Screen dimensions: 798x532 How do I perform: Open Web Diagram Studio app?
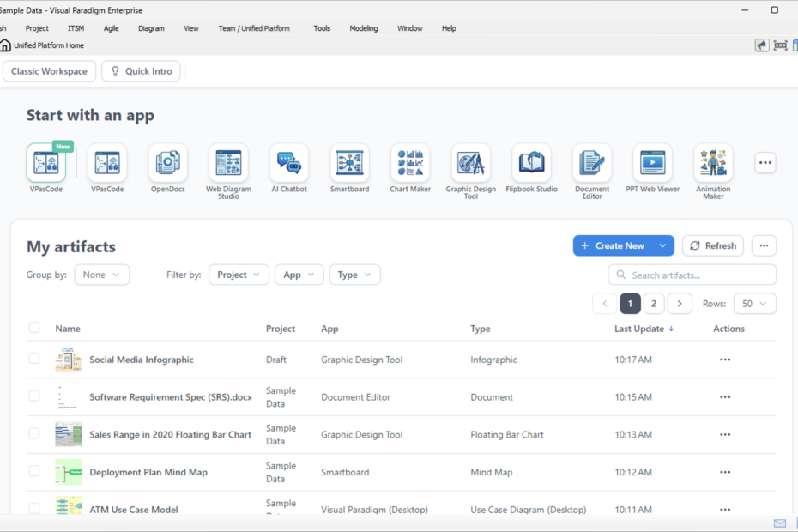[x=228, y=163]
